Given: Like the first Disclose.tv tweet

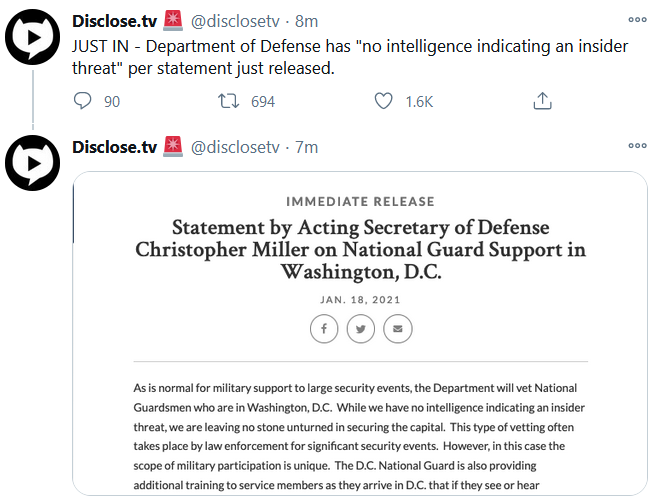Looking at the screenshot, I should point(384,101).
